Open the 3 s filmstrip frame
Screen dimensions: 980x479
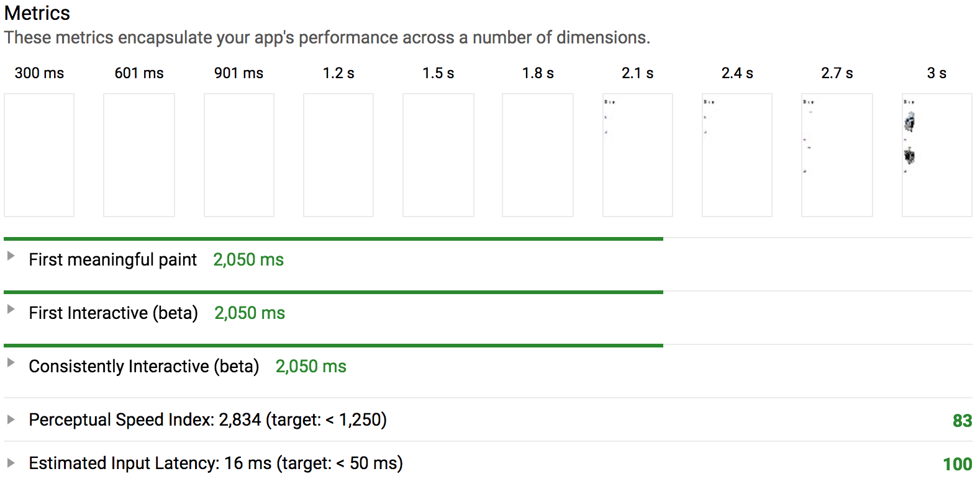[937, 155]
